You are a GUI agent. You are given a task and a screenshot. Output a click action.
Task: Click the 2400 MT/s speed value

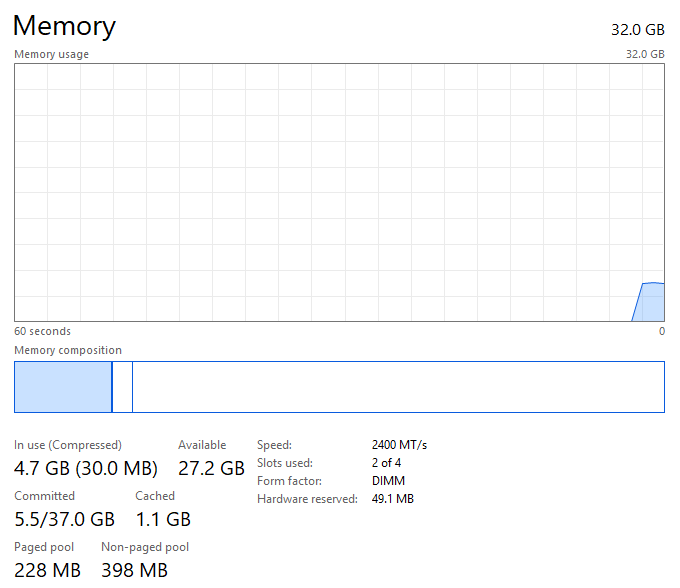[x=399, y=445]
